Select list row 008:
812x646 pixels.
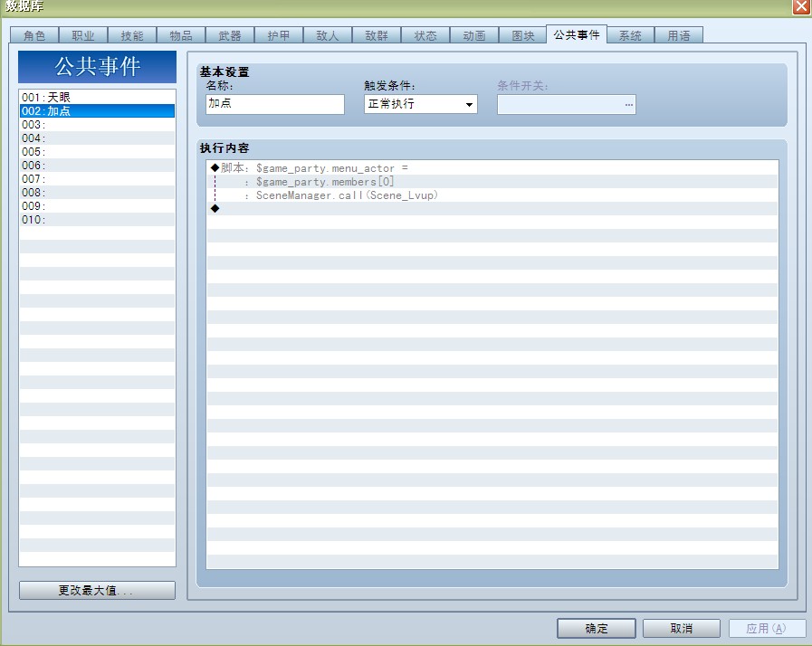[x=97, y=192]
